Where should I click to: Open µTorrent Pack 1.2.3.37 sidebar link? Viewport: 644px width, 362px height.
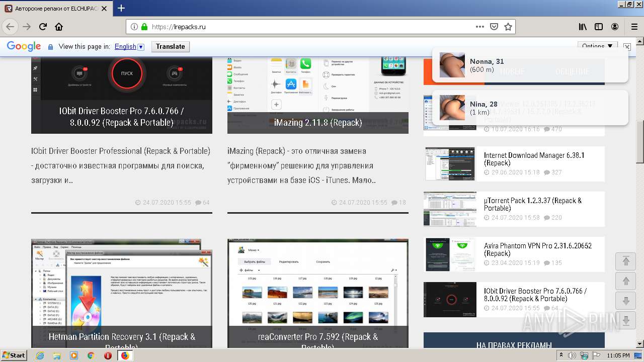(x=533, y=204)
